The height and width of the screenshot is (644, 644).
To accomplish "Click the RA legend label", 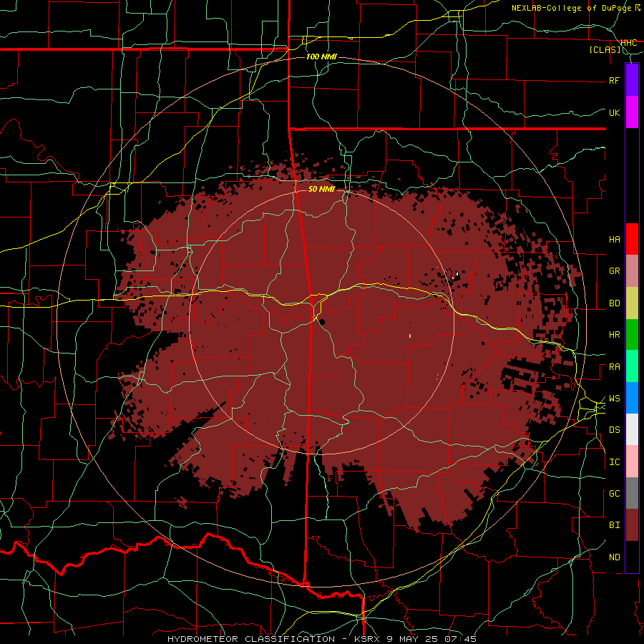I will point(614,367).
